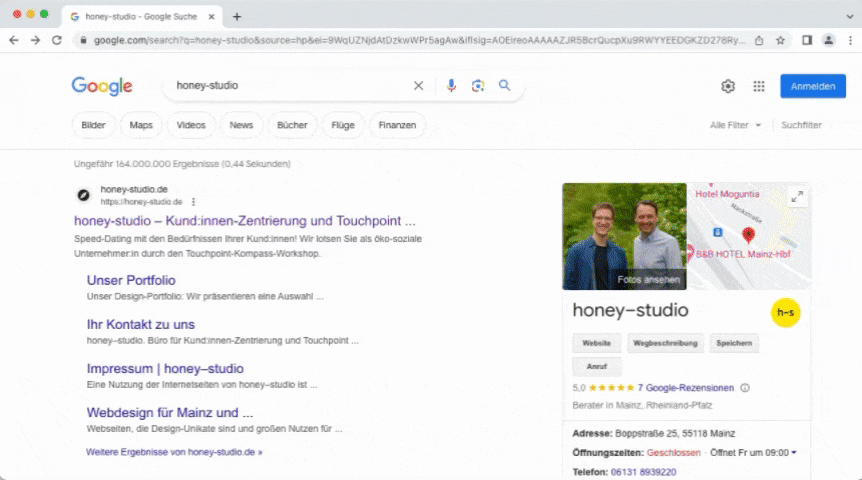Bookmark this page with the star icon
Image resolution: width=862 pixels, height=480 pixels.
[780, 40]
